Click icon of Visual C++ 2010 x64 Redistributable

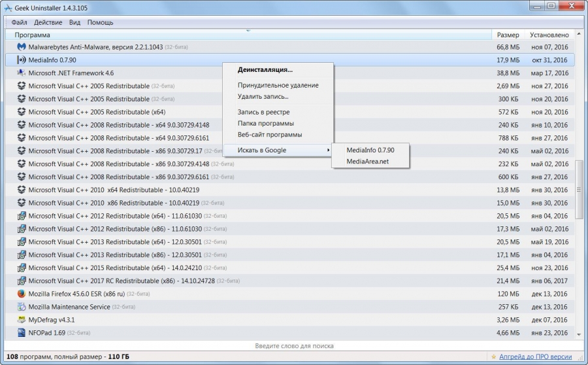[22, 190]
